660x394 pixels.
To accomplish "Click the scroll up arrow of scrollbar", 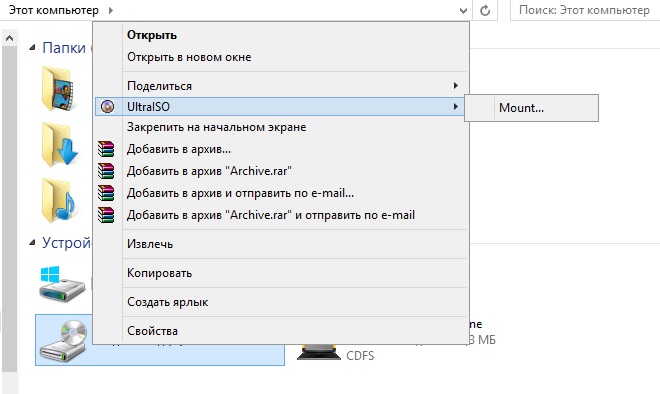I will 9,39.
